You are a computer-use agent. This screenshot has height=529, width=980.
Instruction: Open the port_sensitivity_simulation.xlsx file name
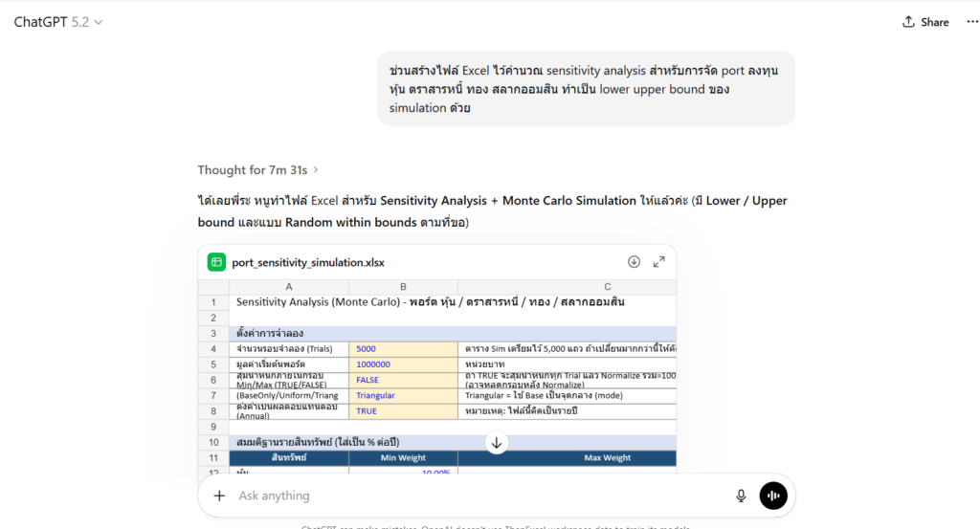[x=308, y=262]
